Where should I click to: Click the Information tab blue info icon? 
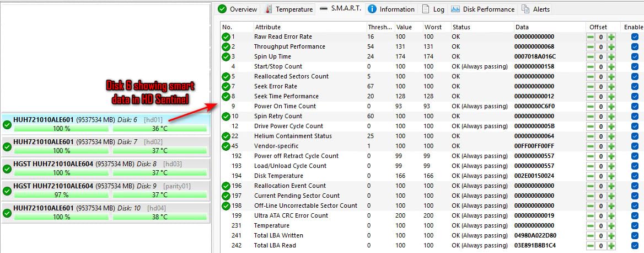(x=372, y=9)
